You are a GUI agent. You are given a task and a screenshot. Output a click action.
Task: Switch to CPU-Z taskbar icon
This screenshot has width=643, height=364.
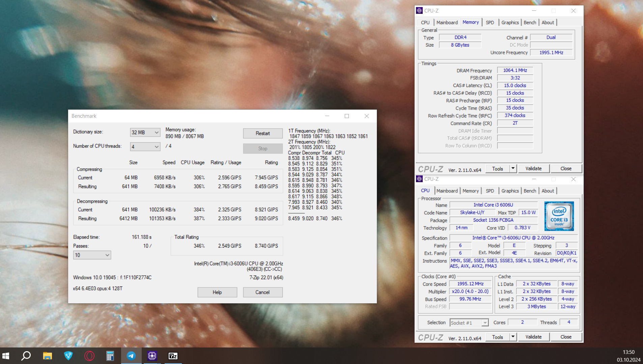click(152, 356)
